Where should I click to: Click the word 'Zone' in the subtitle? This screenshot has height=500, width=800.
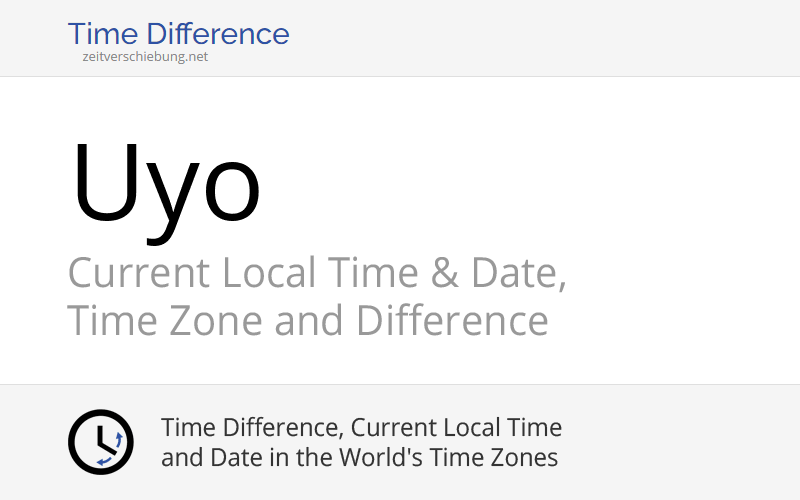click(x=215, y=321)
